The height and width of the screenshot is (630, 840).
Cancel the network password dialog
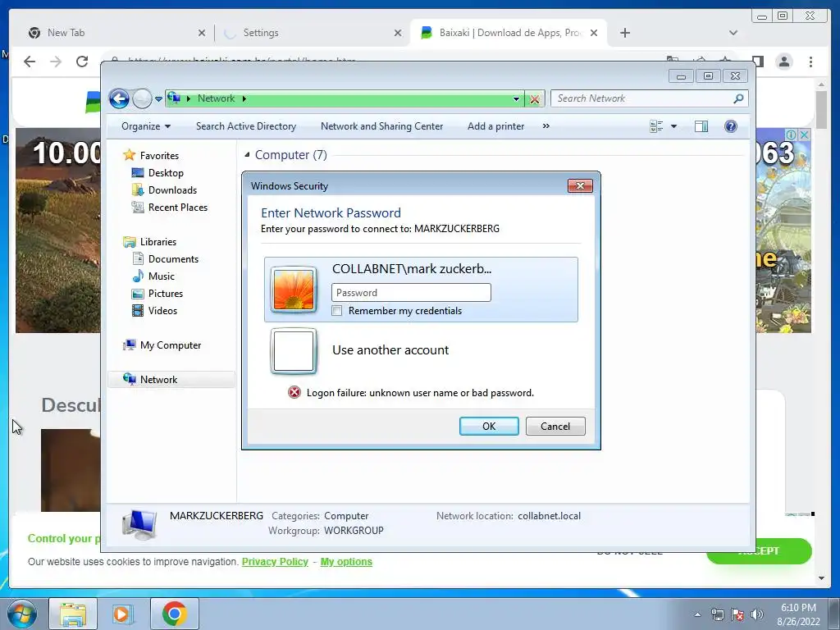click(x=555, y=427)
